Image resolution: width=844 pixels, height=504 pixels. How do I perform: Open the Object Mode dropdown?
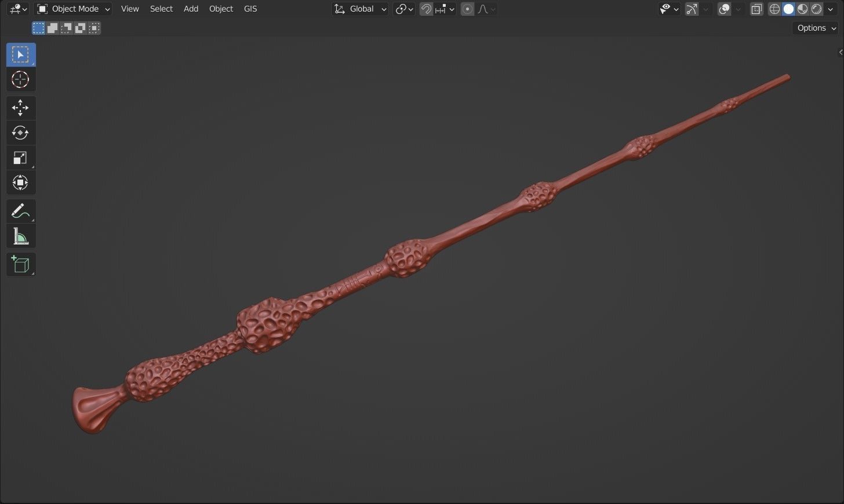coord(72,9)
